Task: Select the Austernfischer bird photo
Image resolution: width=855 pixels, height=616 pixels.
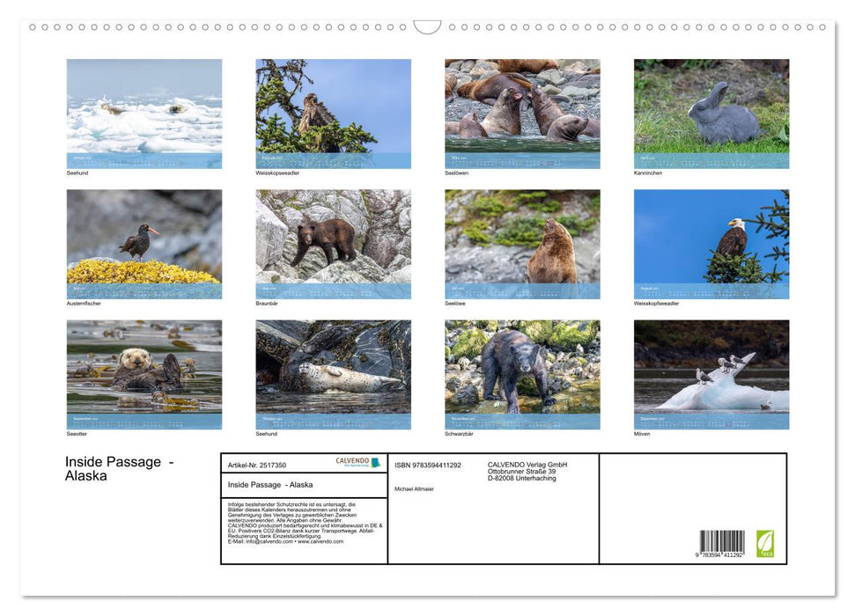Action: coord(144,244)
